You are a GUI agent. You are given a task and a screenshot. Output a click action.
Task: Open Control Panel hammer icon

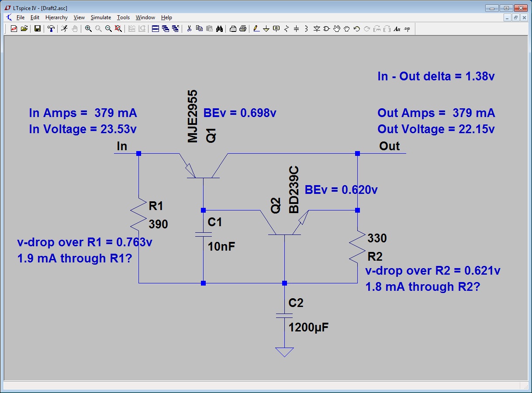(x=51, y=29)
